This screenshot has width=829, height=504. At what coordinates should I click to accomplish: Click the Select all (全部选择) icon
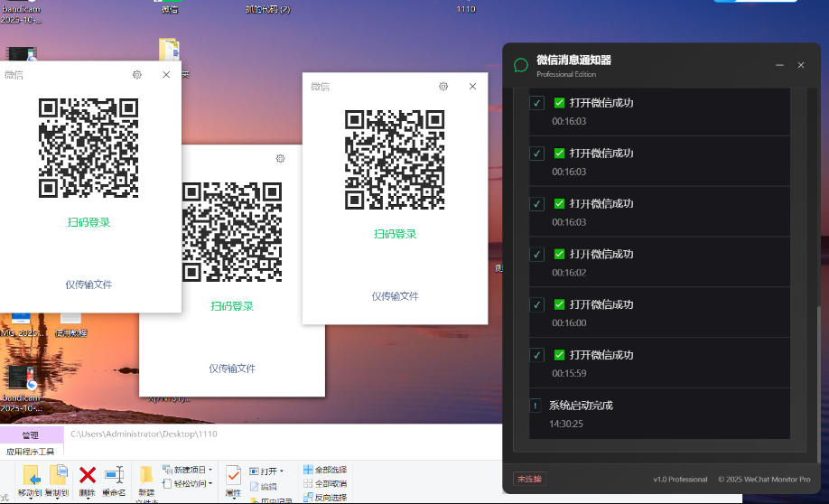tap(309, 470)
